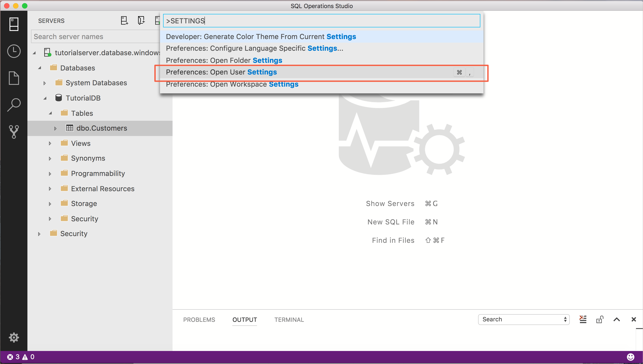Viewport: 643px width, 364px height.
Task: Clear the Output panel content
Action: pos(583,319)
